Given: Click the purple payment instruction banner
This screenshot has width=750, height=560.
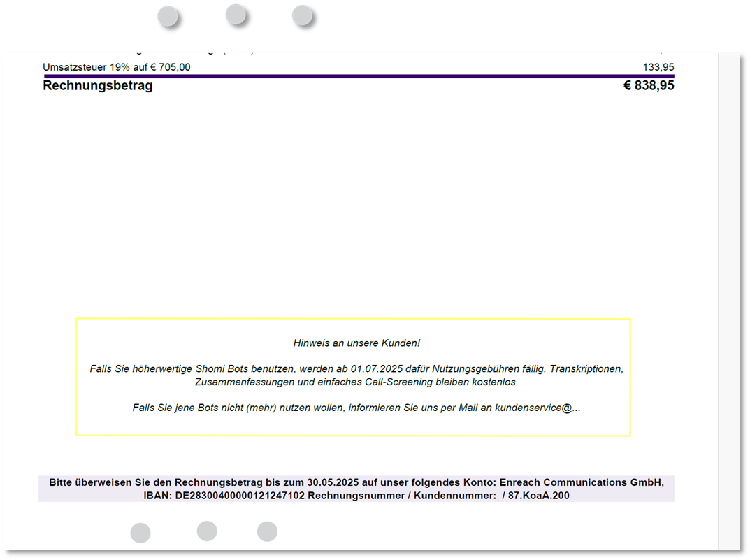Looking at the screenshot, I should coord(356,487).
